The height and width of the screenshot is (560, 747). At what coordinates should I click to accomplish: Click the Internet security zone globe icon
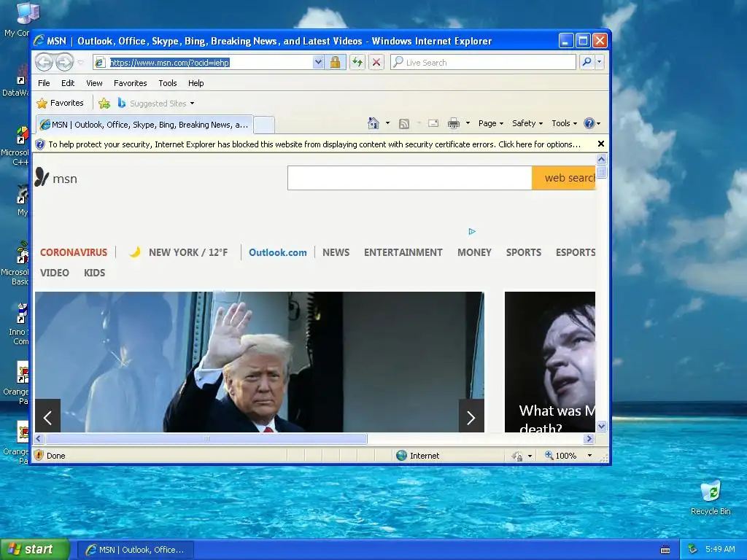[x=401, y=456]
